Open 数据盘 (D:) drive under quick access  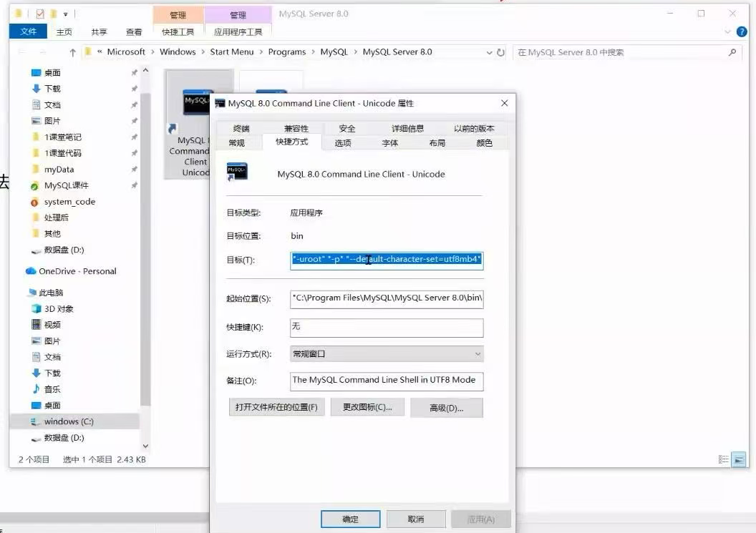tap(58, 250)
